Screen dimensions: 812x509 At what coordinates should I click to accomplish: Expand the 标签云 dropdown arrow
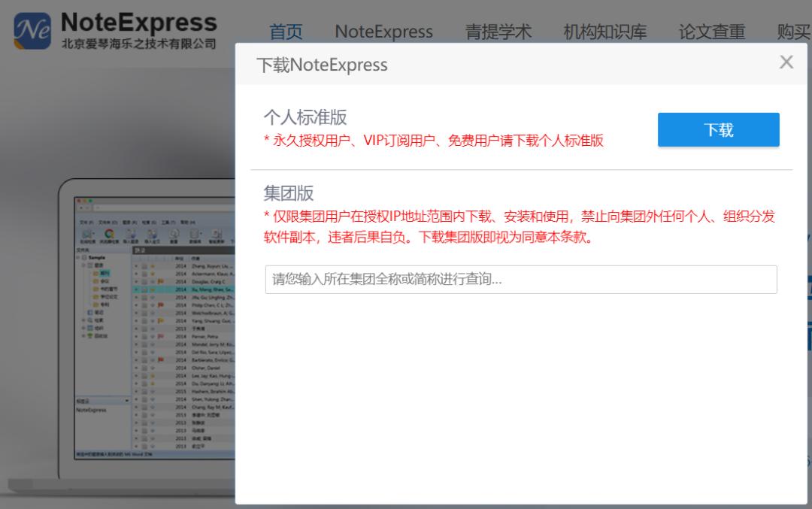tap(126, 400)
